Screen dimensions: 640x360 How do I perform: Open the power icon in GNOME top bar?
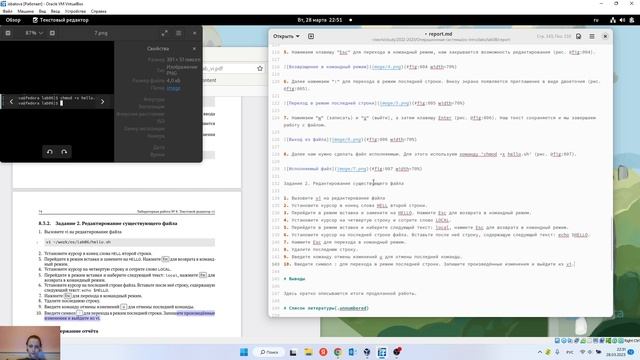632,20
